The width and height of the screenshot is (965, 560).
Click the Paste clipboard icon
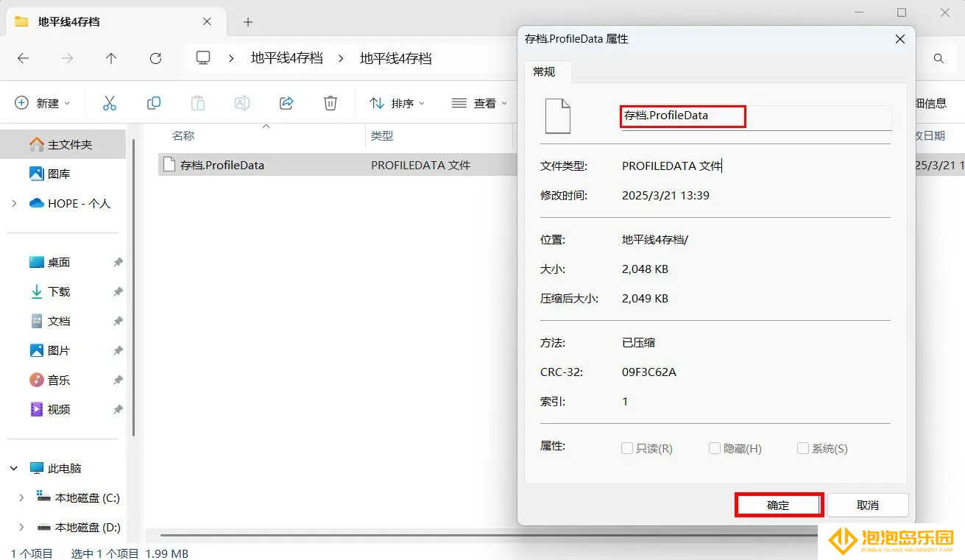click(x=198, y=103)
